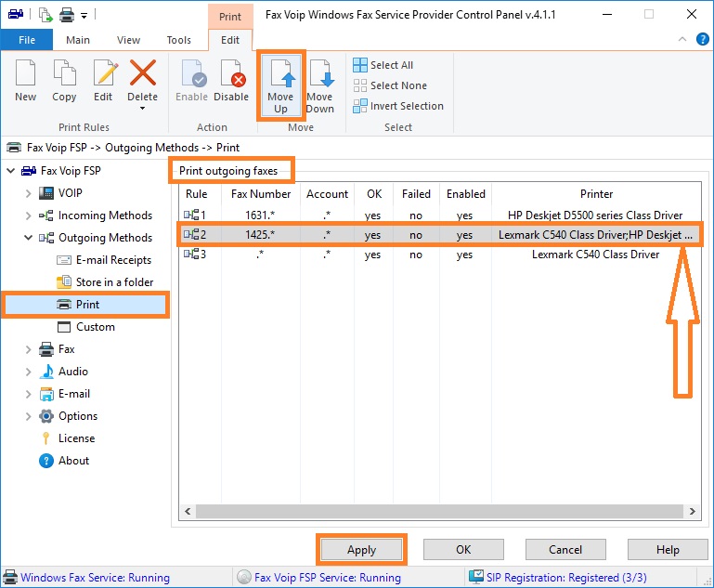This screenshot has width=714, height=588.
Task: Switch to the Tools ribbon tab
Action: coord(179,40)
